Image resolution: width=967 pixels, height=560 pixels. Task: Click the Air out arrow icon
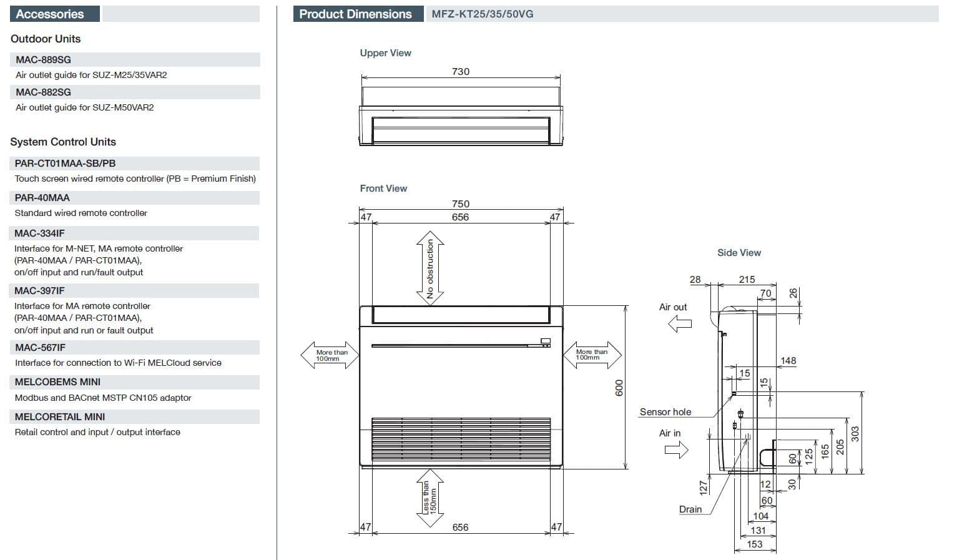[680, 323]
